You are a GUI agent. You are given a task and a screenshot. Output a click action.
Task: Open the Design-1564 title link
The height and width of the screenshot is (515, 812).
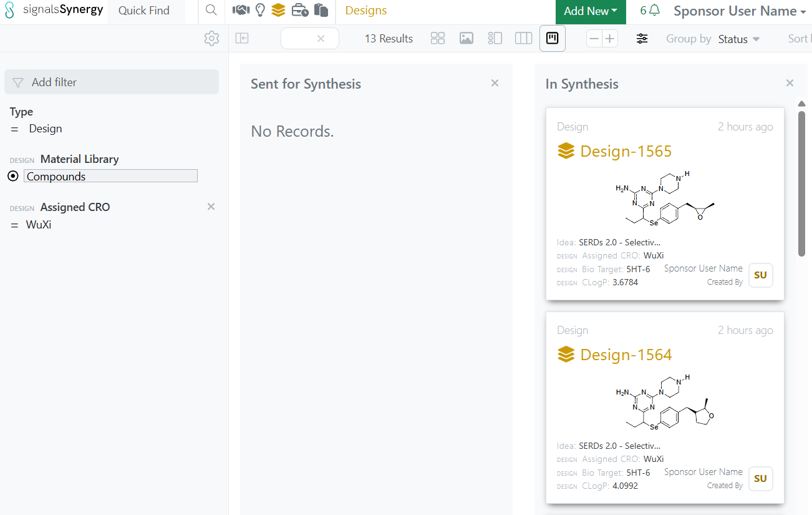626,355
